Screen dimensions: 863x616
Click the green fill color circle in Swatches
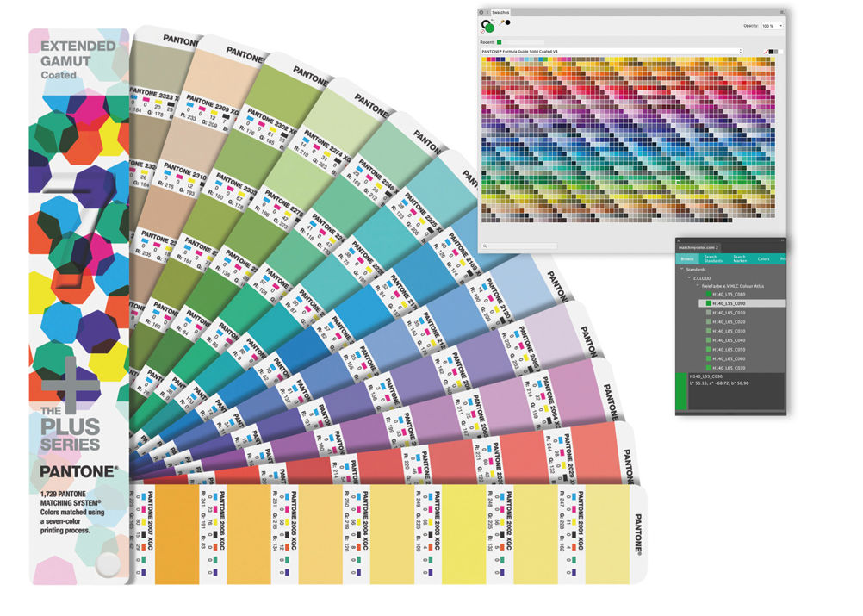(x=489, y=28)
